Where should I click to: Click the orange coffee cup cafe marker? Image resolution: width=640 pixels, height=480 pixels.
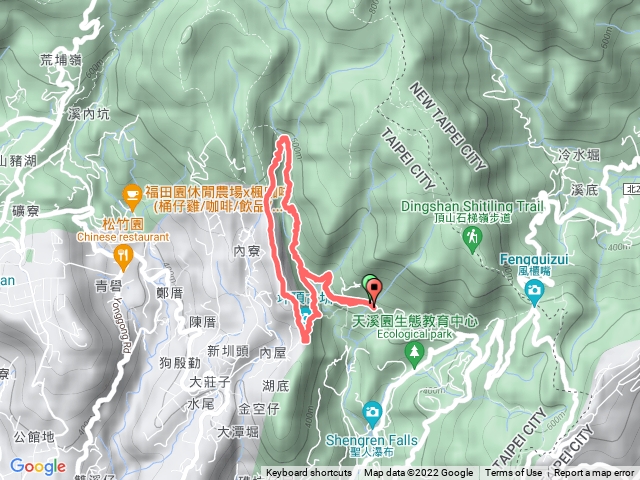(x=132, y=196)
